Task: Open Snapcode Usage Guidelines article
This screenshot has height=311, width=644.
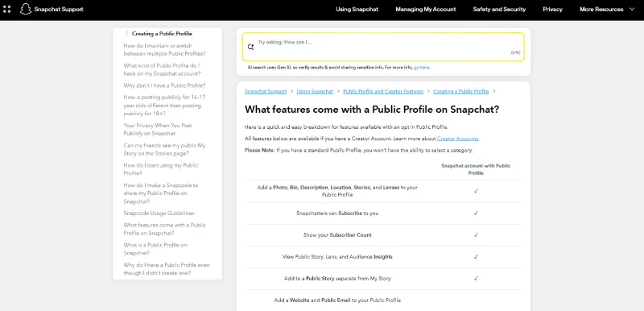Action: [x=159, y=214]
